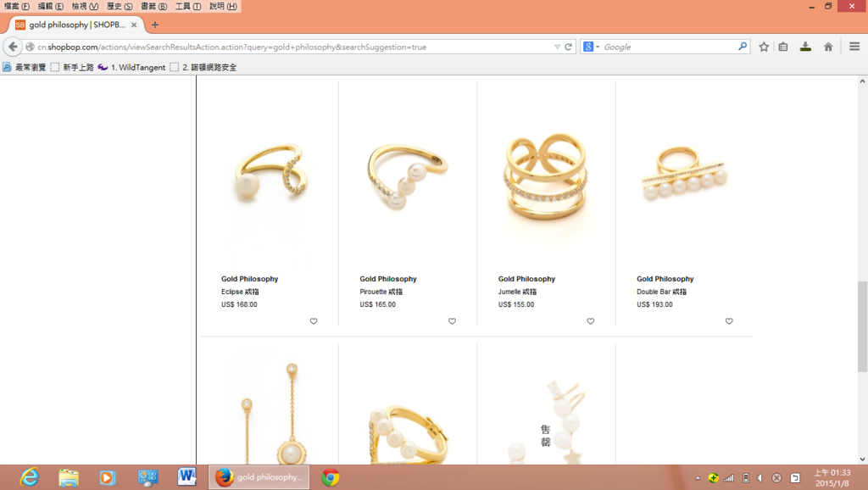Open the 1. WildTangent bookmark

(131, 67)
